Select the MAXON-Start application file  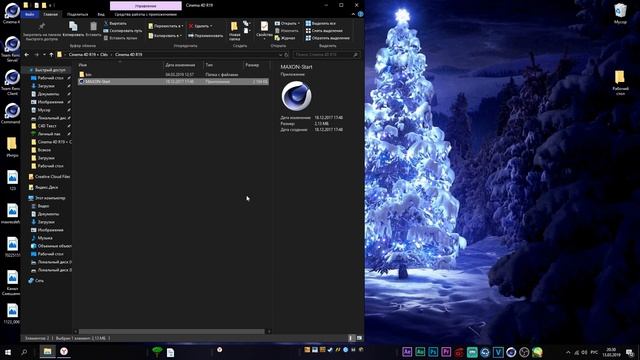173,82
